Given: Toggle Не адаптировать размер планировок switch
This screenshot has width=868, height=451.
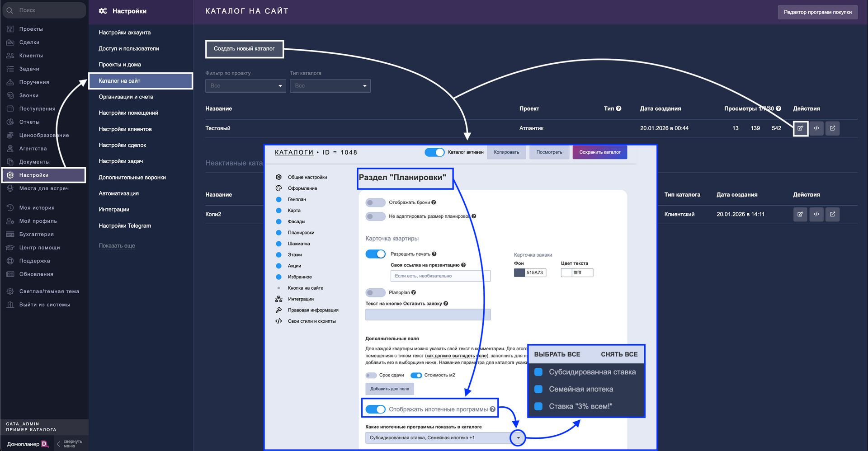Looking at the screenshot, I should coord(375,216).
